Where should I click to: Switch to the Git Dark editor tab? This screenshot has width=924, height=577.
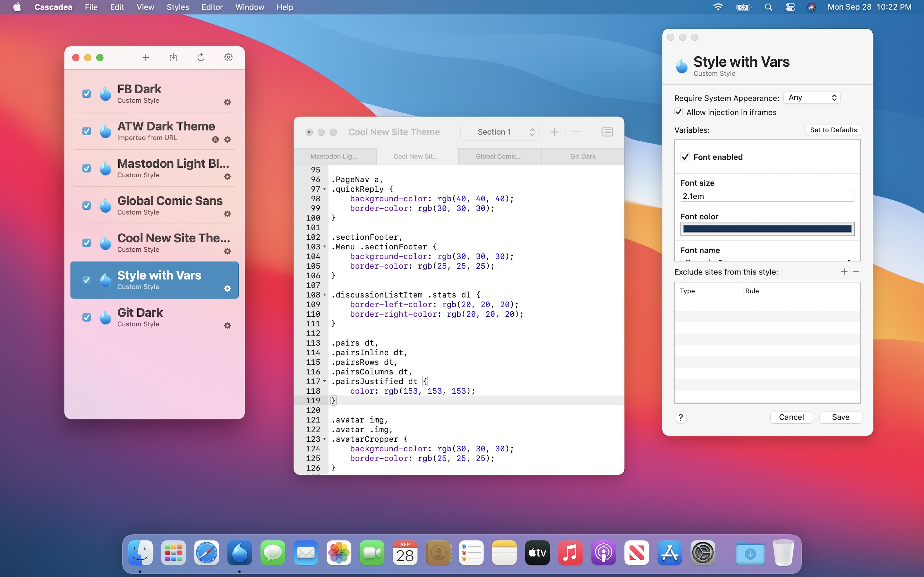pyautogui.click(x=582, y=156)
